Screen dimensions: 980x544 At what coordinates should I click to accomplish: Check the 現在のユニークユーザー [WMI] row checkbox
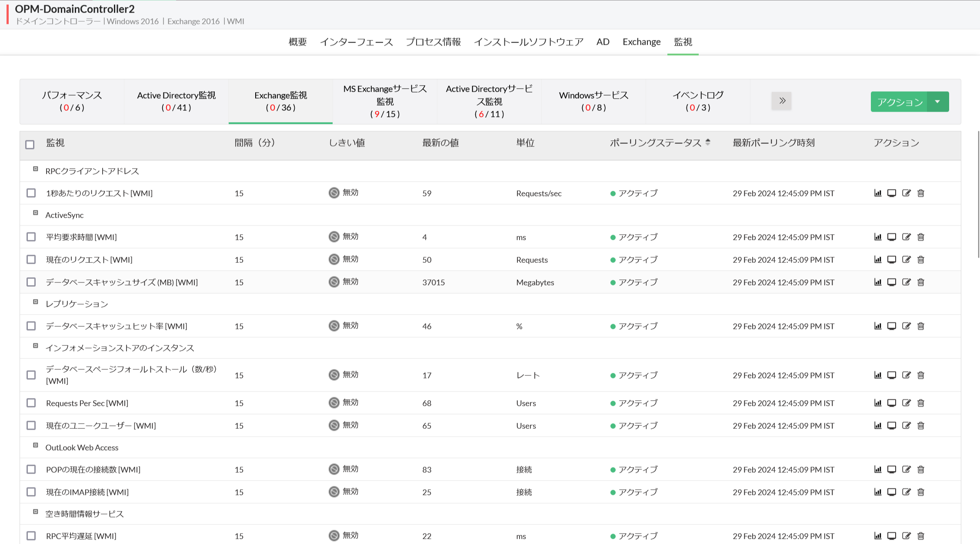(31, 425)
